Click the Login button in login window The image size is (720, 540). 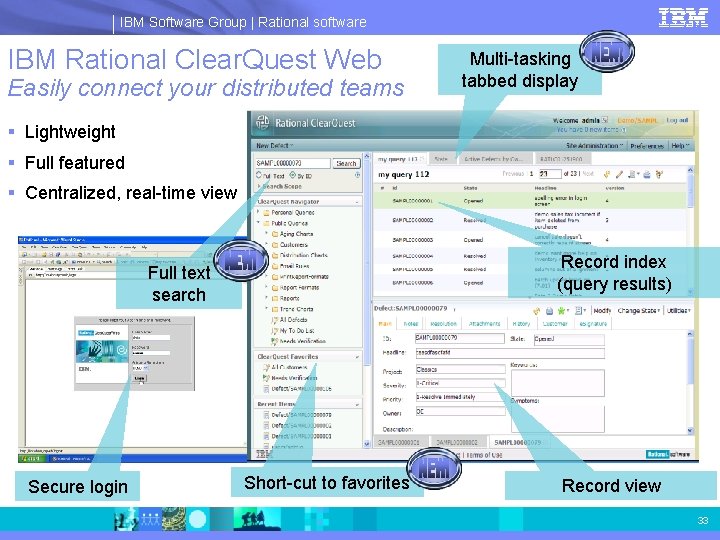[x=139, y=378]
